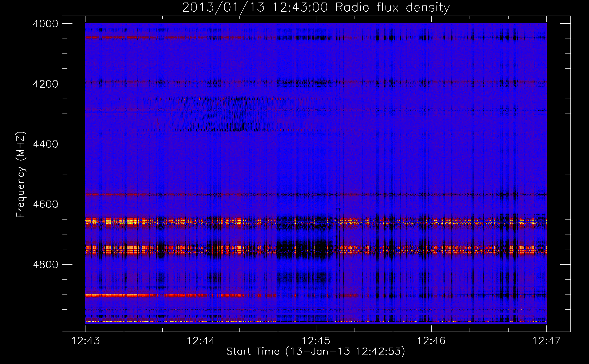
Task: Select the 4000 frequency axis label
Action: (x=46, y=24)
